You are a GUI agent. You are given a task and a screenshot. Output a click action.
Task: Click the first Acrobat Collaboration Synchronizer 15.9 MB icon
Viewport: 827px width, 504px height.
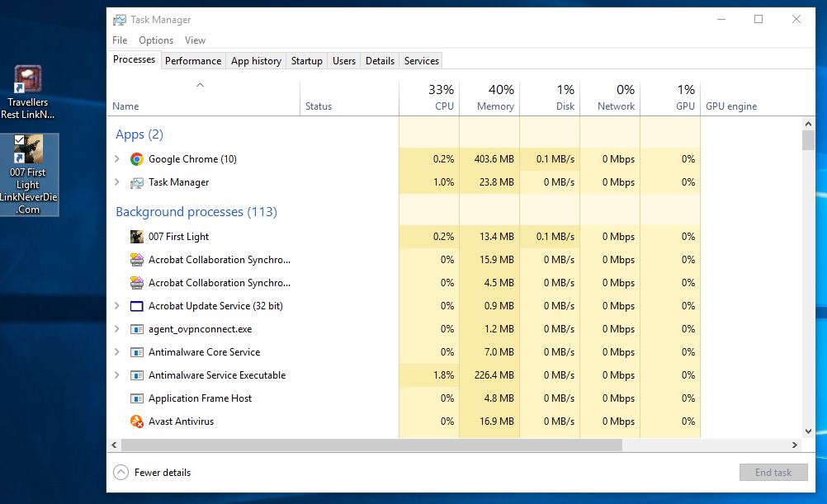pos(137,260)
